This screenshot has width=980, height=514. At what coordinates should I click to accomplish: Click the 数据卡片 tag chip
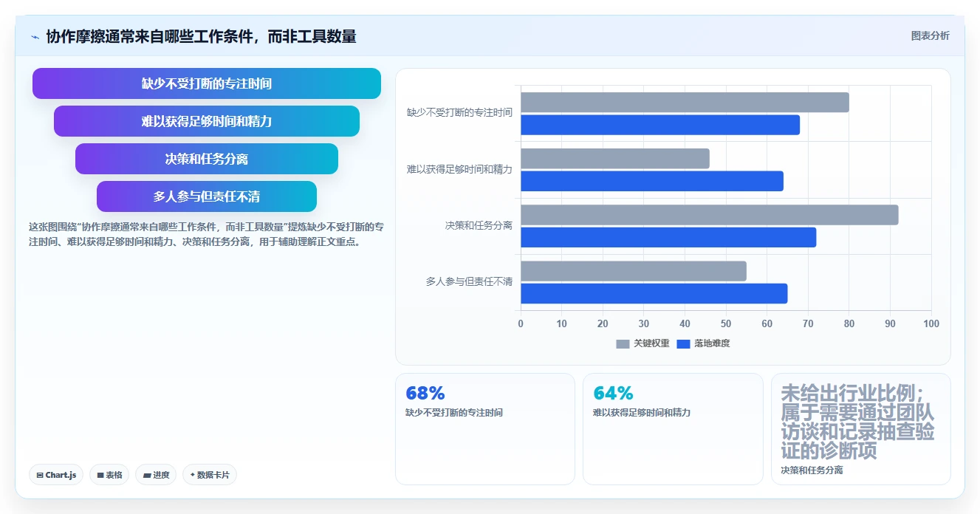point(210,475)
